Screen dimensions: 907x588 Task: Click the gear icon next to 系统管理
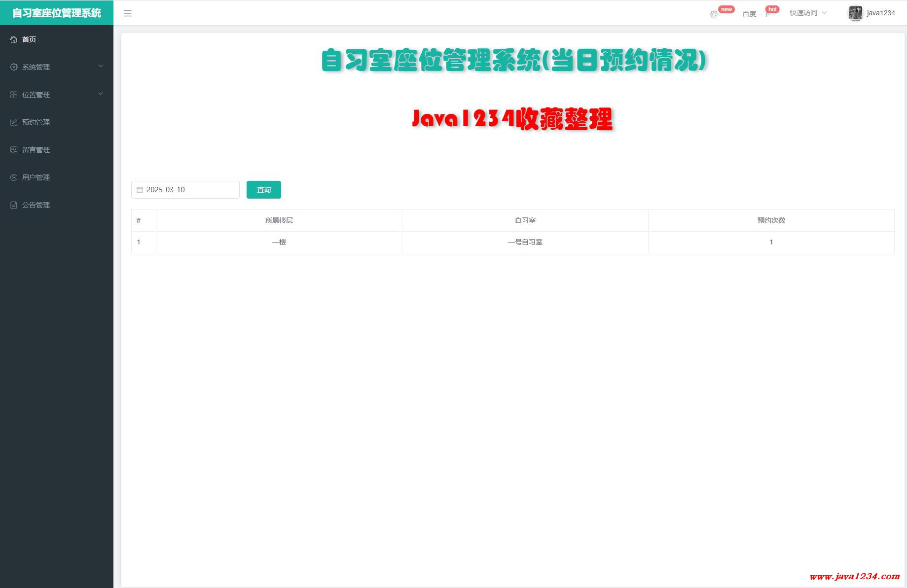pos(14,67)
